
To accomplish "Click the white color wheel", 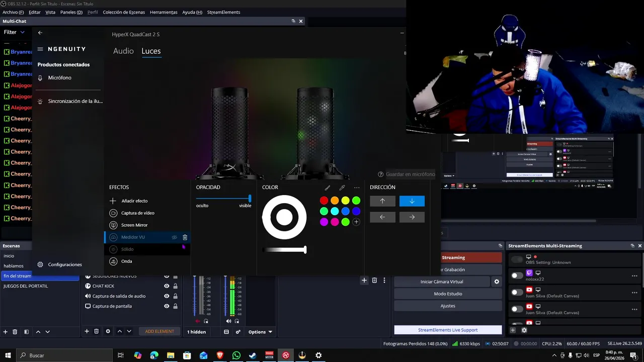I will tap(284, 217).
